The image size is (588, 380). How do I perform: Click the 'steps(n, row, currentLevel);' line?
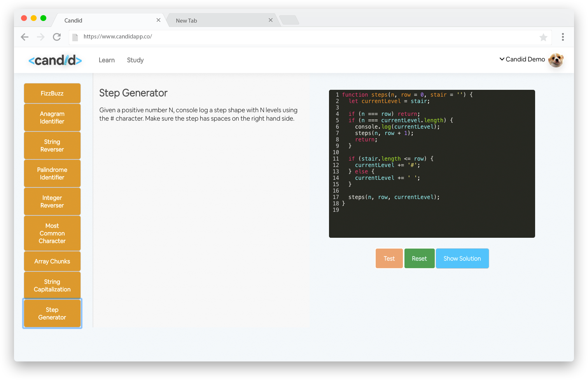[394, 197]
